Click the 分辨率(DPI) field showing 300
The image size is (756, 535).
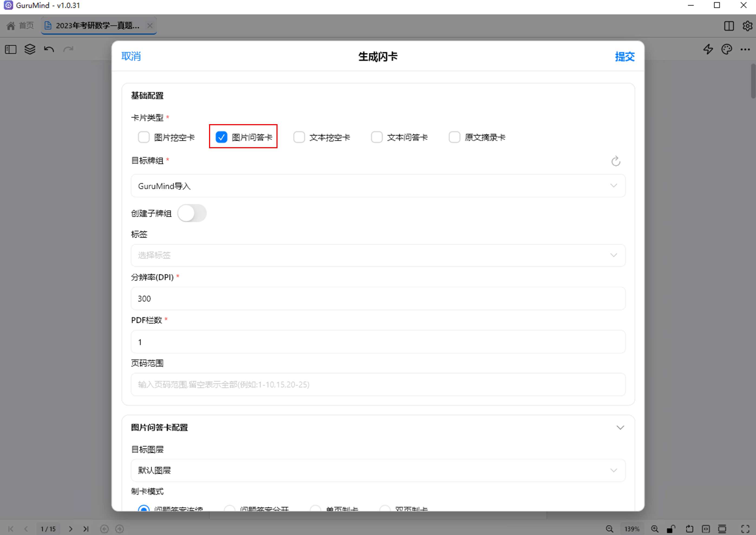(378, 298)
